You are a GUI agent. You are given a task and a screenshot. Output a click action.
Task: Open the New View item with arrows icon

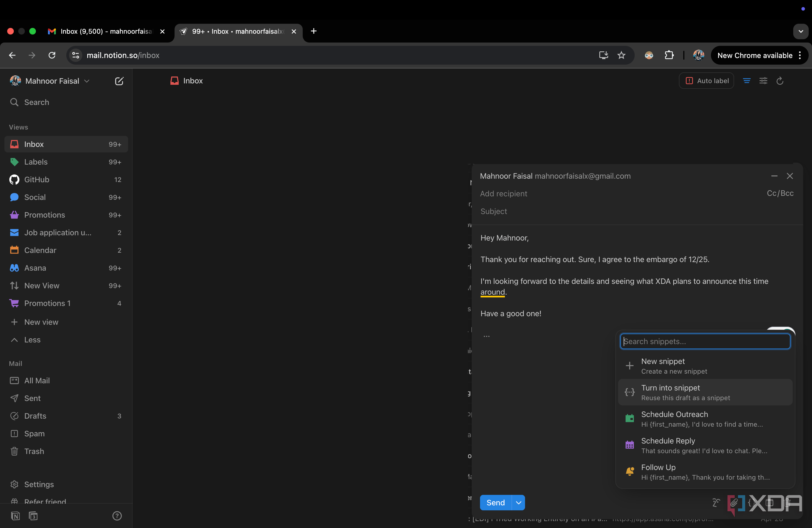pos(66,286)
